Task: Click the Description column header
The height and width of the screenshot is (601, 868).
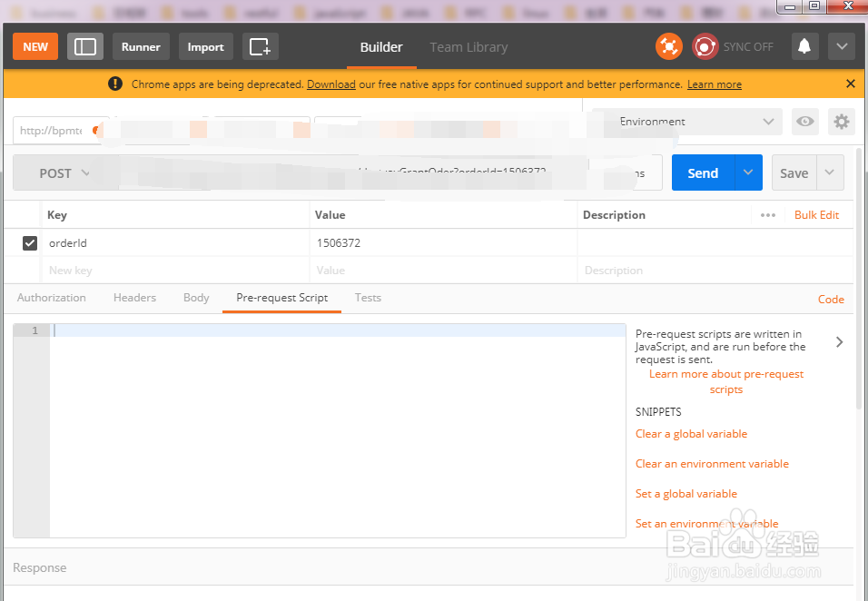Action: pyautogui.click(x=614, y=215)
